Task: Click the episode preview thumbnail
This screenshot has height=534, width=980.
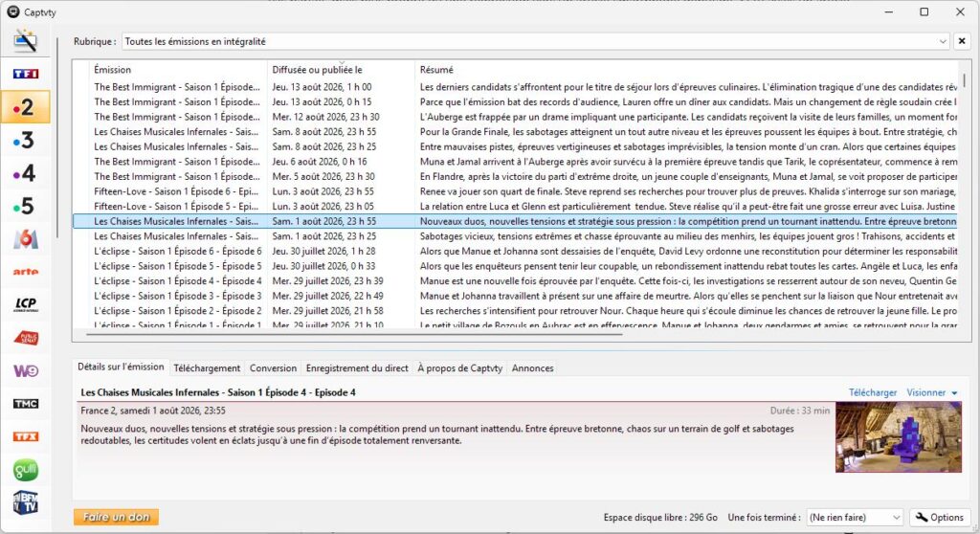Action: coord(898,437)
